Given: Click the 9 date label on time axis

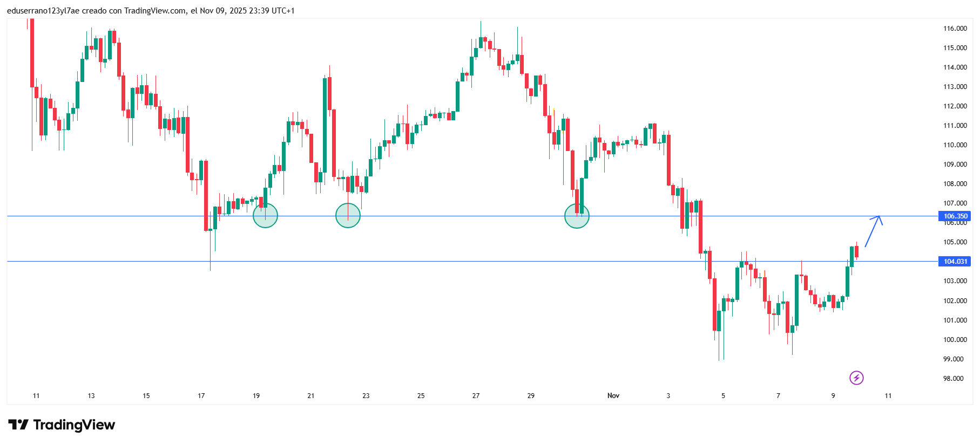Looking at the screenshot, I should [x=833, y=395].
